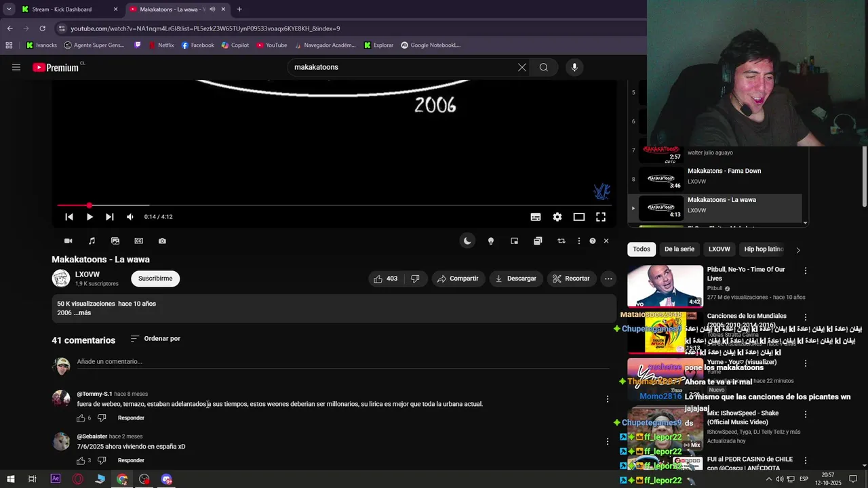This screenshot has width=868, height=488.
Task: Reply to @Tommy-S.1 comment
Action: click(x=131, y=418)
